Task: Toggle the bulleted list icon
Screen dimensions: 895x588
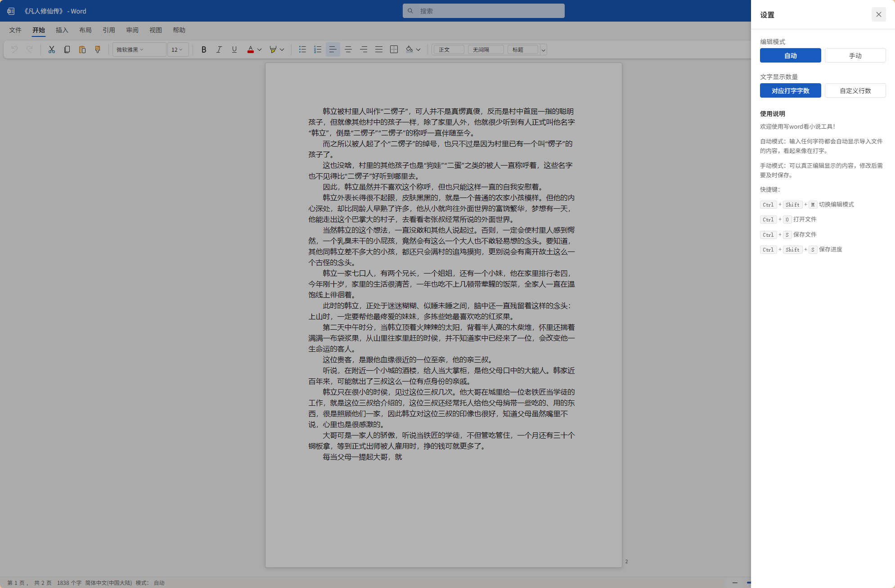Action: click(x=303, y=49)
